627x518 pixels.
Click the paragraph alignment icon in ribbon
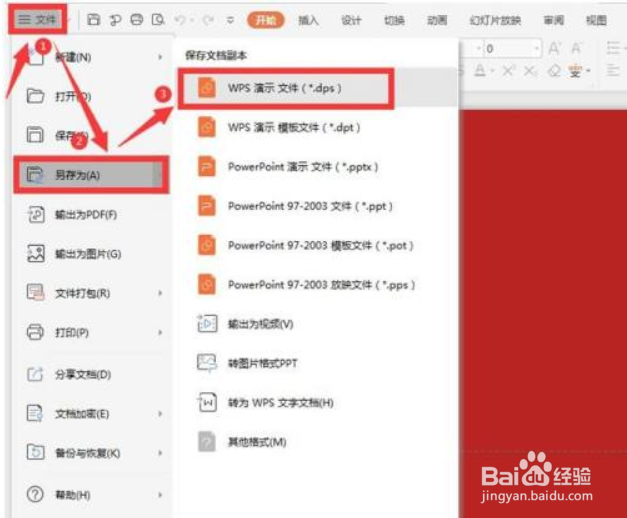tap(613, 71)
